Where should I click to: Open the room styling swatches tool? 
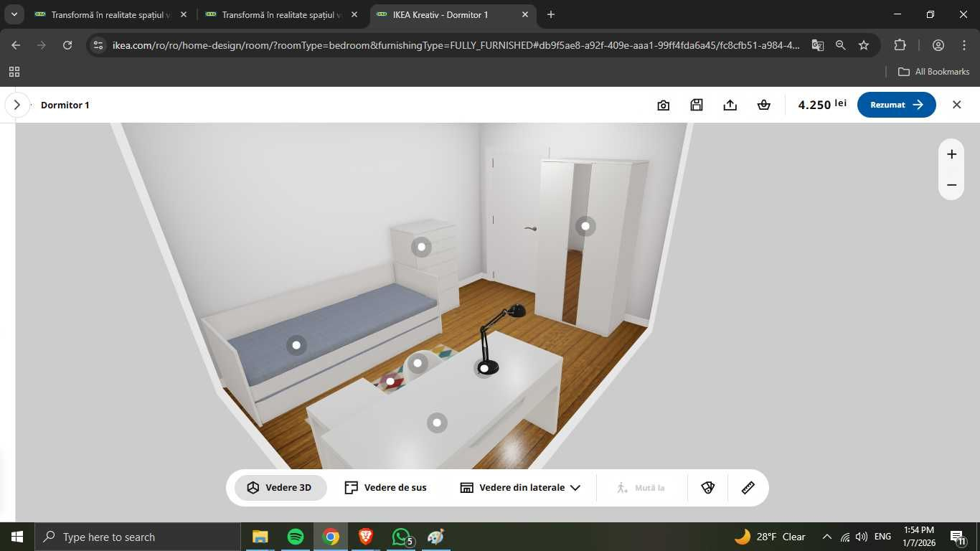707,488
